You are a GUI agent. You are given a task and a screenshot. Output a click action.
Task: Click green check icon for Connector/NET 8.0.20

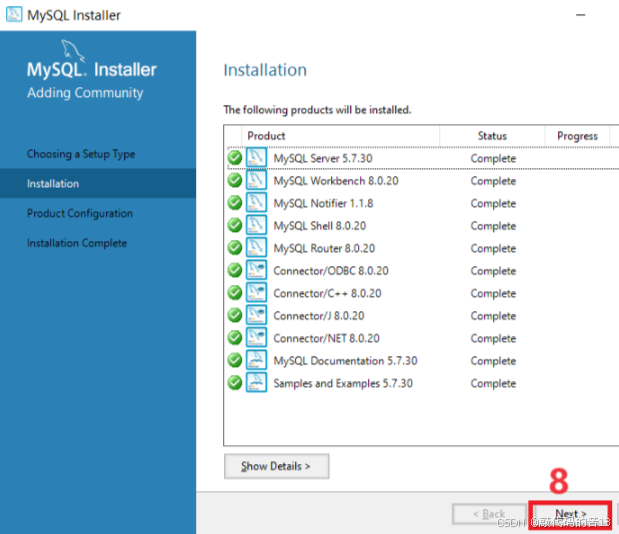(235, 338)
